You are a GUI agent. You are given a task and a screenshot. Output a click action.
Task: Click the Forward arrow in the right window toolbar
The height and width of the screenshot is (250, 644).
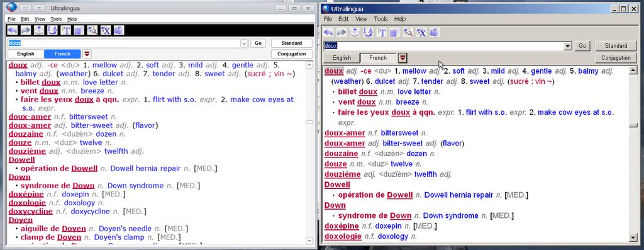(341, 33)
